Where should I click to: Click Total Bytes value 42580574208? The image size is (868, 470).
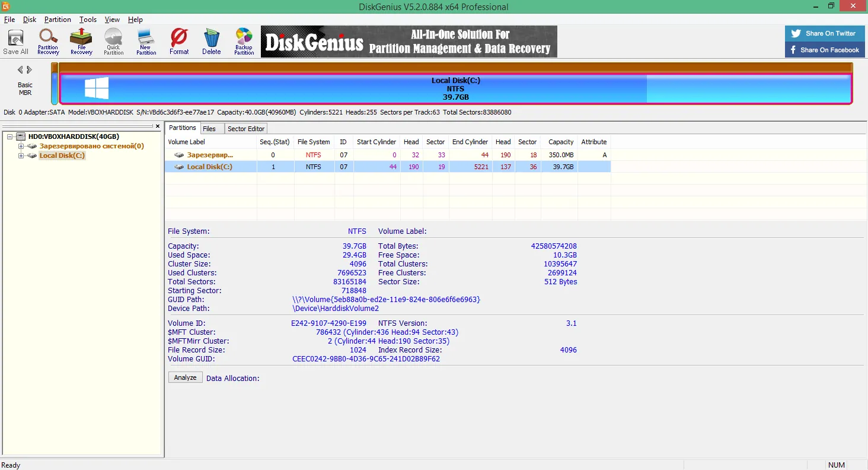pyautogui.click(x=554, y=246)
